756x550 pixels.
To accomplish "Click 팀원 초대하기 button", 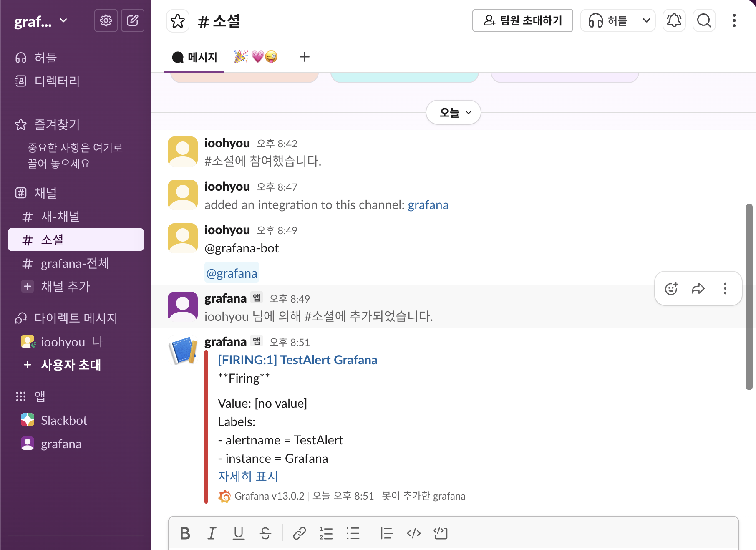I will (x=522, y=20).
